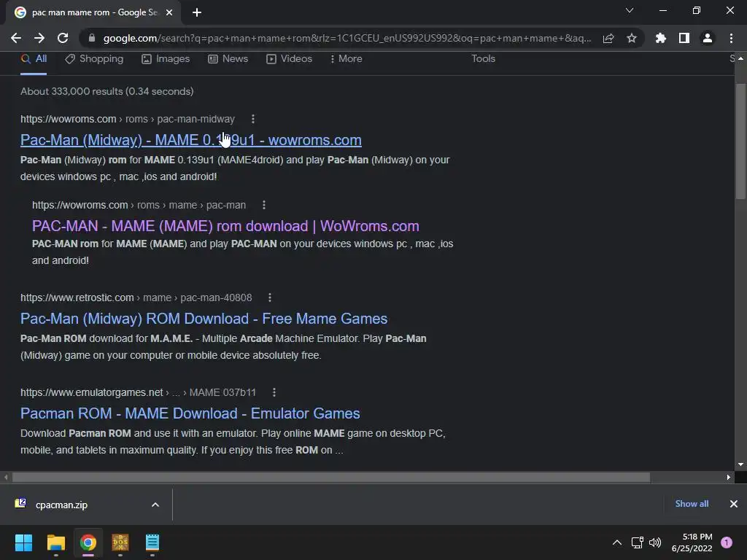The image size is (747, 560).
Task: Open Pacman ROM MAME Download Emulator Games link
Action: (x=190, y=413)
